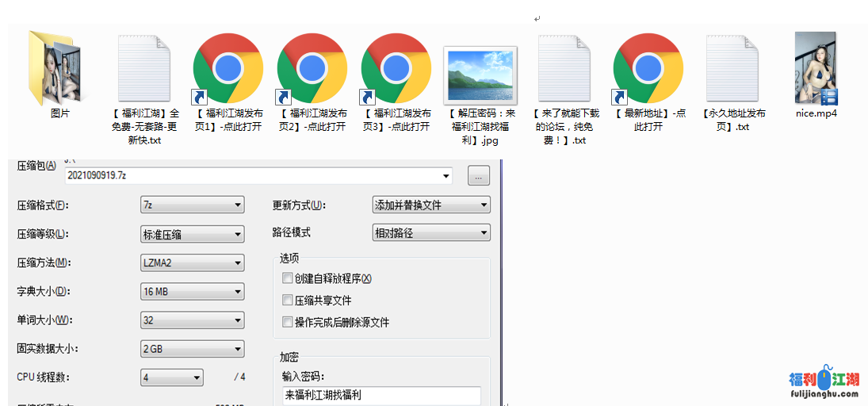Click the browse button beside archive name

point(478,176)
